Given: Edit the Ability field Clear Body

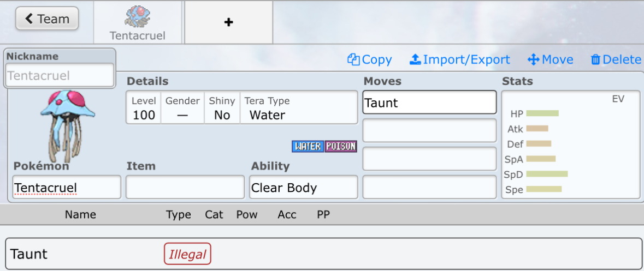Looking at the screenshot, I should coord(304,188).
